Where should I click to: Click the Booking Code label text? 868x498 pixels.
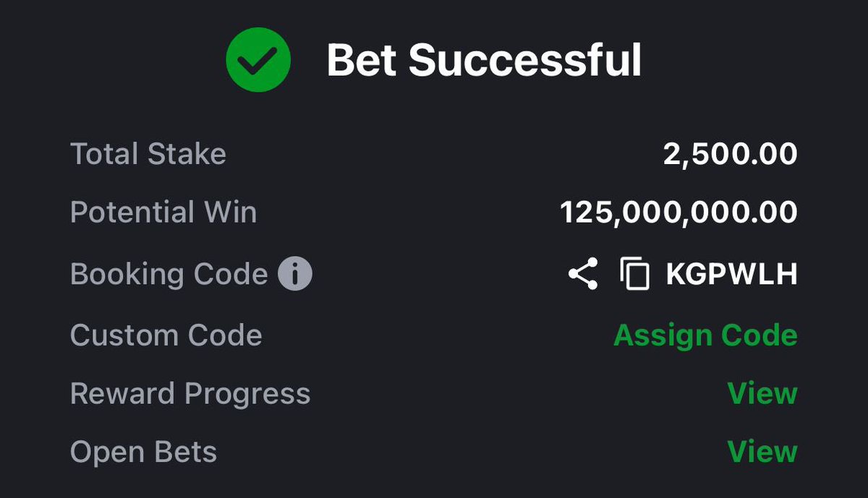(x=169, y=275)
